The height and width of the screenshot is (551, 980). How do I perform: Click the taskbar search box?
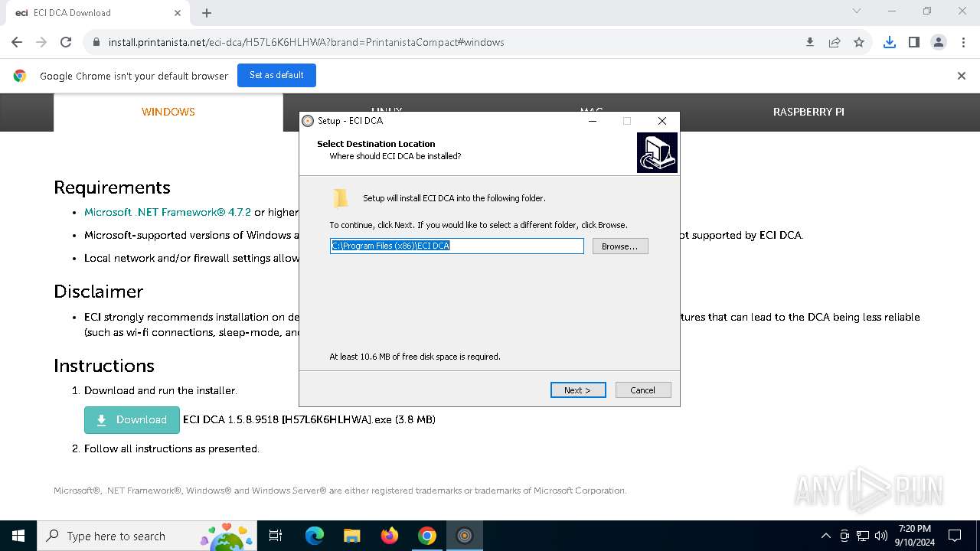[146, 536]
